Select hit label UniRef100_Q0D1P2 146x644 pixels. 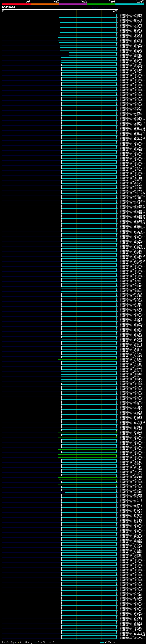pyautogui.click(x=131, y=15)
